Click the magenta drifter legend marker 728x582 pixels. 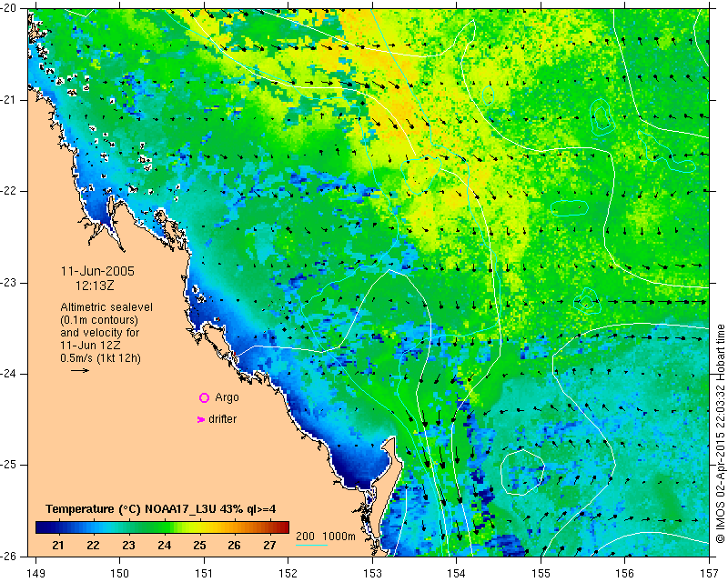(200, 419)
